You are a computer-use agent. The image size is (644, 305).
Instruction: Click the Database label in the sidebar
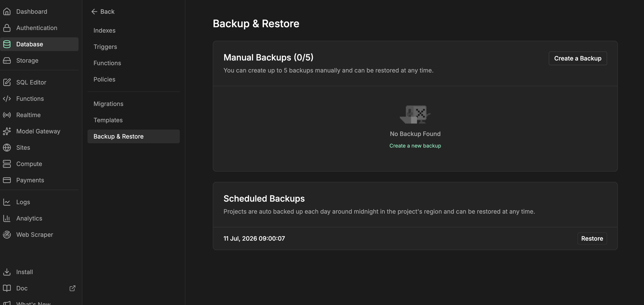tap(30, 44)
